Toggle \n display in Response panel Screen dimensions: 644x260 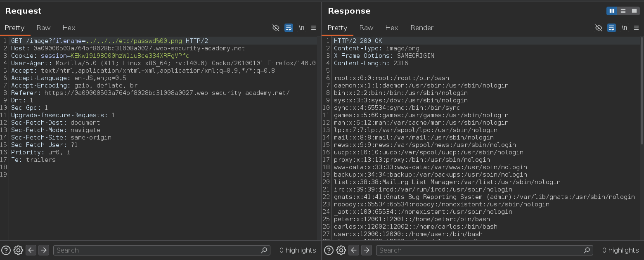625,28
